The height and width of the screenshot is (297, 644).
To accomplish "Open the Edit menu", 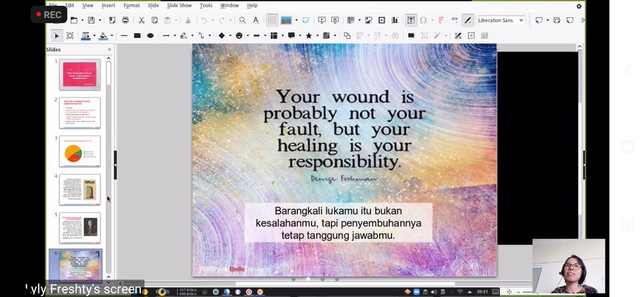I will [70, 5].
